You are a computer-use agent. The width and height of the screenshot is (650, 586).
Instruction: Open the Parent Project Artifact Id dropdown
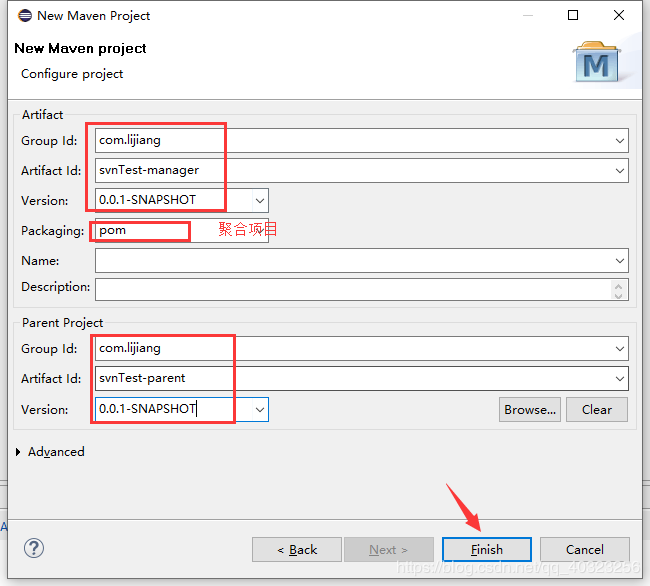620,379
